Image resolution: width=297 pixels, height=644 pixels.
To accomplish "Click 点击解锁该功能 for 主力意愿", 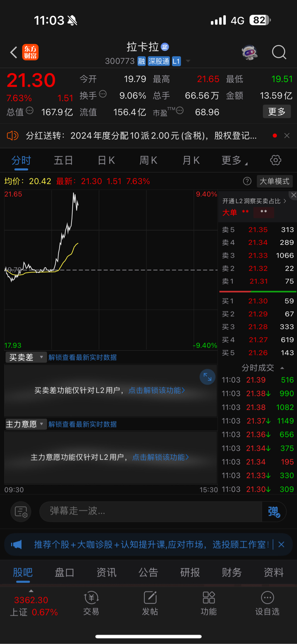I will coord(160,458).
